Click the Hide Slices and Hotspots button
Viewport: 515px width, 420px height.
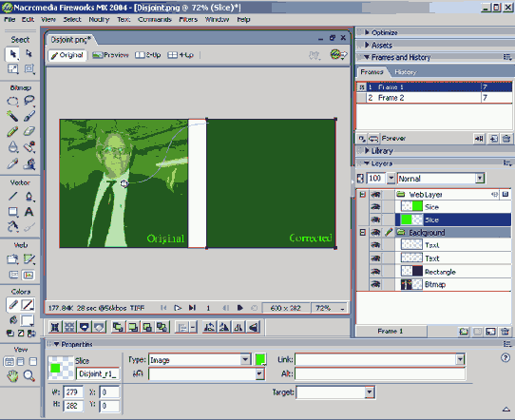coord(13,275)
